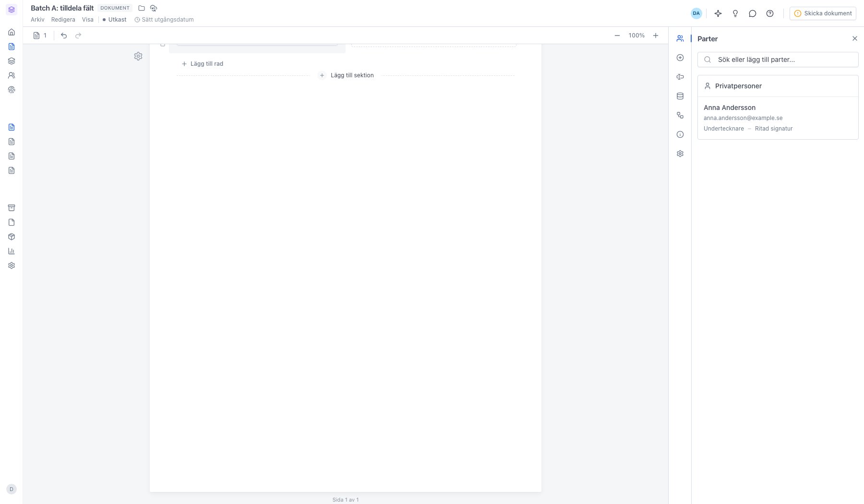This screenshot has width=864, height=504.
Task: Open the Arkiv menu
Action: (x=37, y=20)
